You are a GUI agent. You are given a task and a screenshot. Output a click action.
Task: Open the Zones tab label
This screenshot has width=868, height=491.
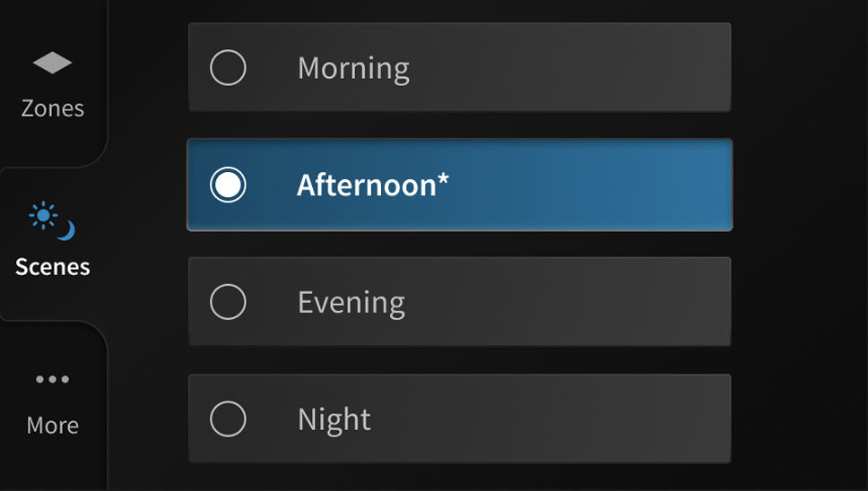[x=52, y=108]
